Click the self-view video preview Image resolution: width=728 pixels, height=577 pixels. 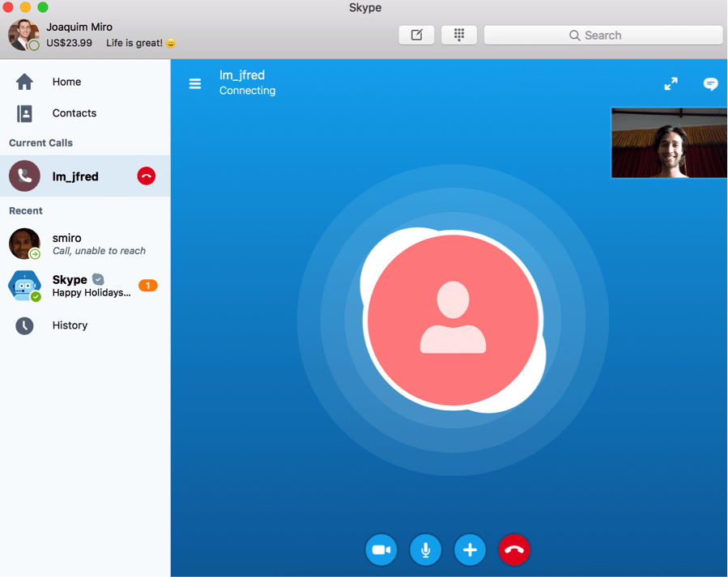point(669,143)
